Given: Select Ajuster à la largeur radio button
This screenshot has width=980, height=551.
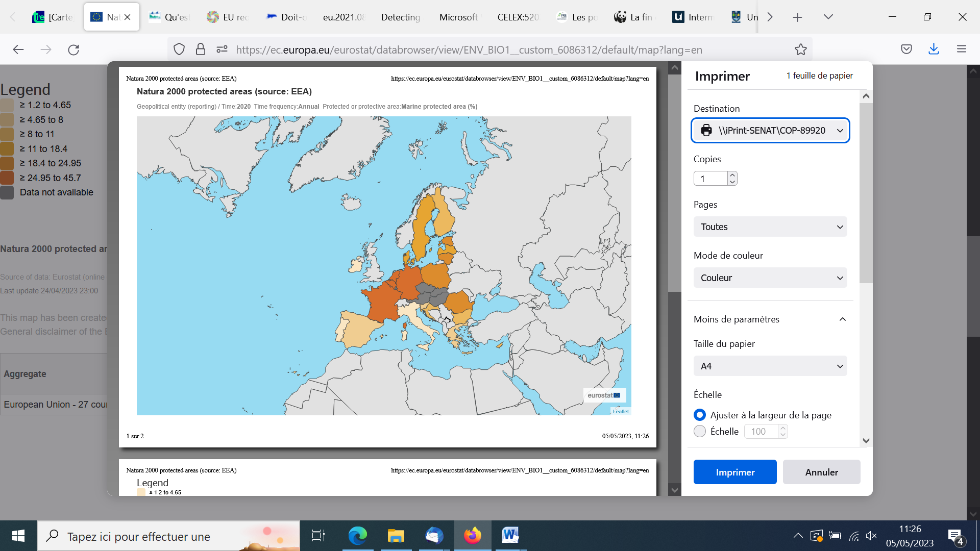Looking at the screenshot, I should point(700,415).
